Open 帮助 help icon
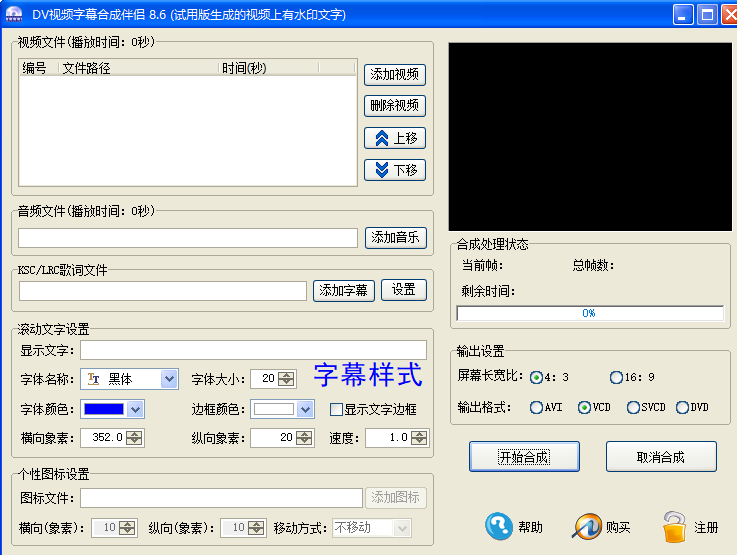The width and height of the screenshot is (737, 555). tap(499, 526)
